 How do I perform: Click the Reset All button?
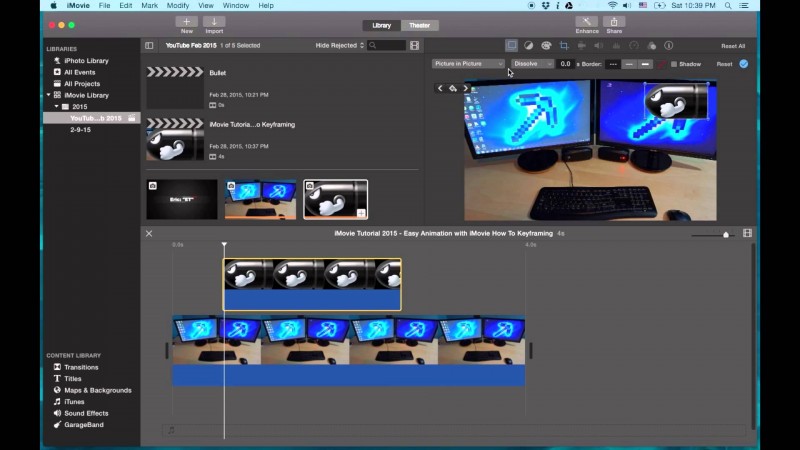(733, 46)
